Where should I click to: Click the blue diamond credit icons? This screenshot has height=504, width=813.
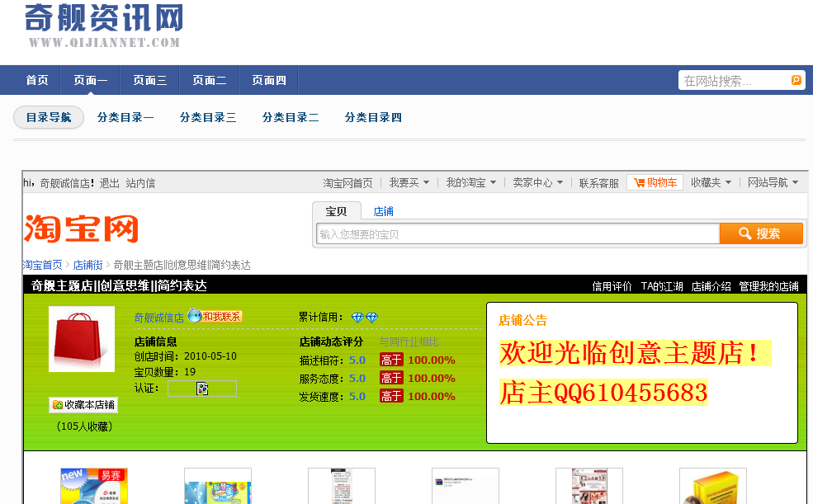[365, 318]
